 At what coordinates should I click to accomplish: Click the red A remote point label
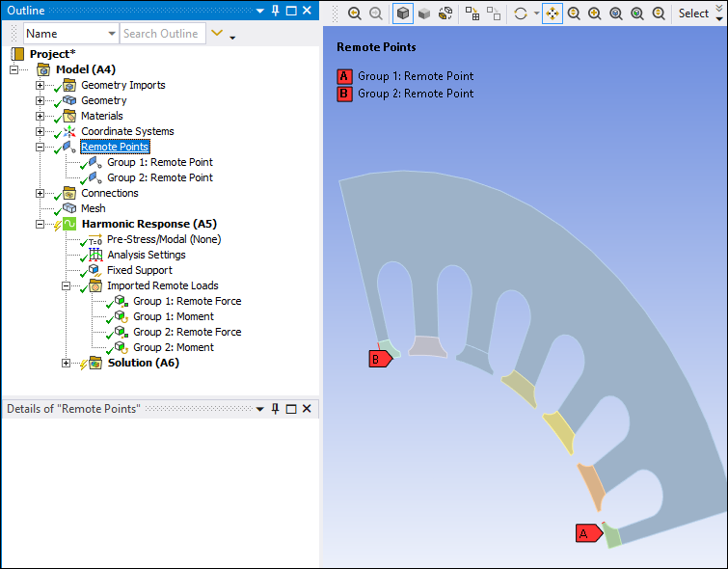coord(583,533)
